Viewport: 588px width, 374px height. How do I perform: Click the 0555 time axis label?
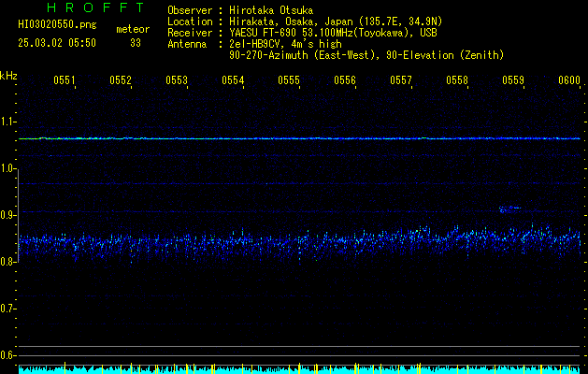(289, 79)
